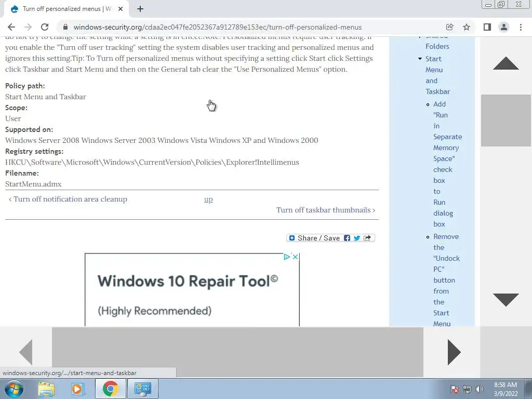
Task: Share on Twitter icon
Action: (x=356, y=238)
